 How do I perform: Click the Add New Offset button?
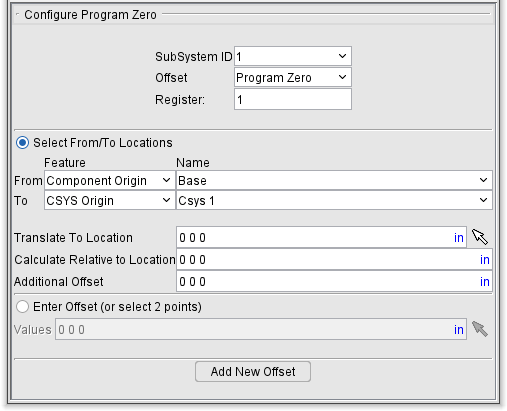tap(253, 371)
